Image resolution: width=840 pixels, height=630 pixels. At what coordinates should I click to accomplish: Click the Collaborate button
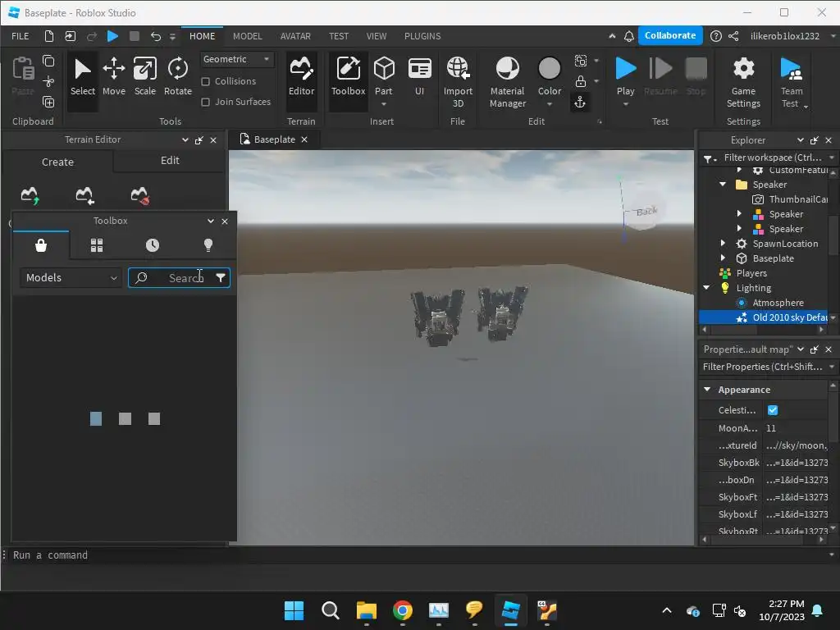[x=670, y=35]
